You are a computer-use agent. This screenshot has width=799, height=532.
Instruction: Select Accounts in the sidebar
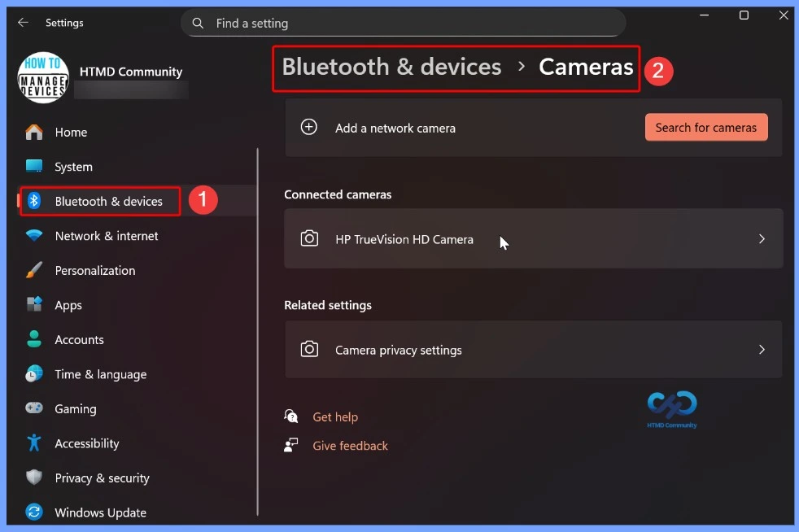pos(79,340)
